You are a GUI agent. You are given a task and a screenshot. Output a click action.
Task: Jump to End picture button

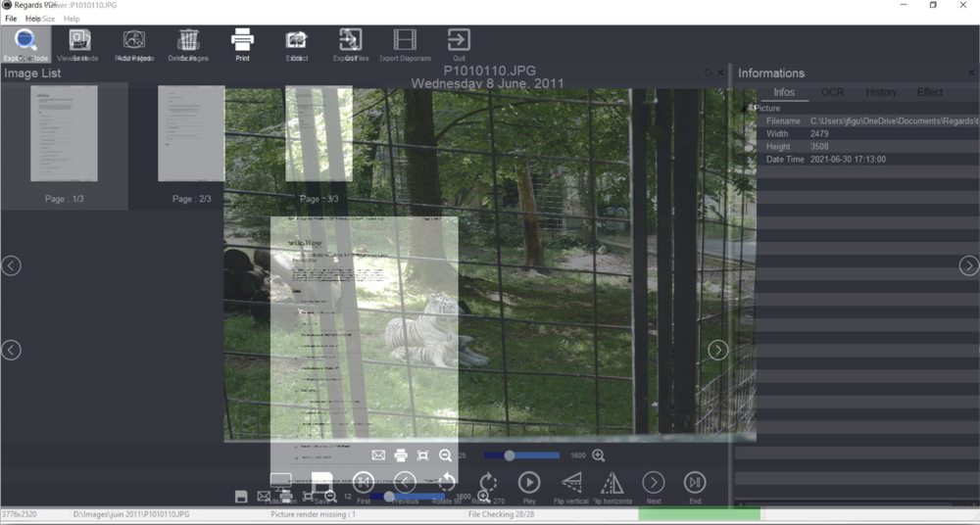pos(695,483)
